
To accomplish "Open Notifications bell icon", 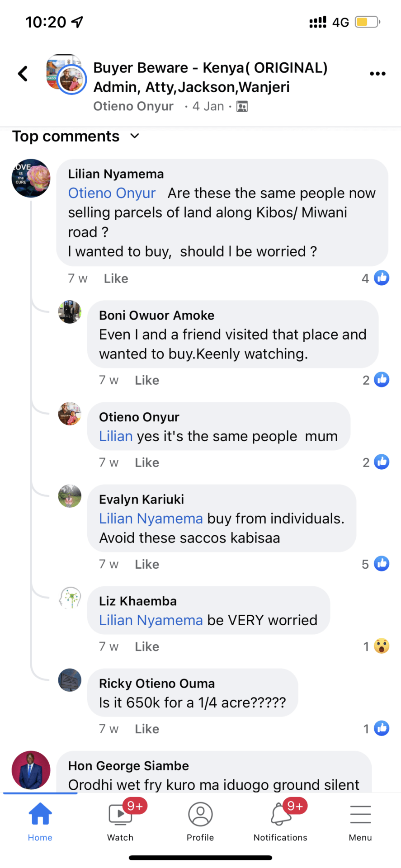I will [281, 814].
